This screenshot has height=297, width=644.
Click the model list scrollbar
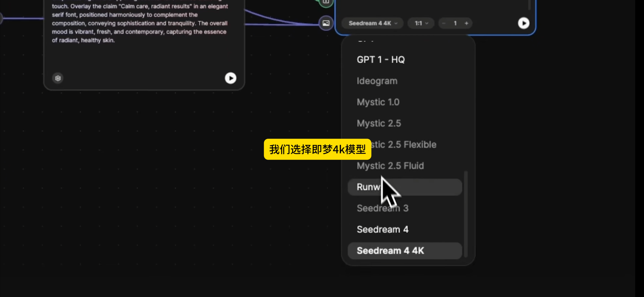pyautogui.click(x=466, y=214)
